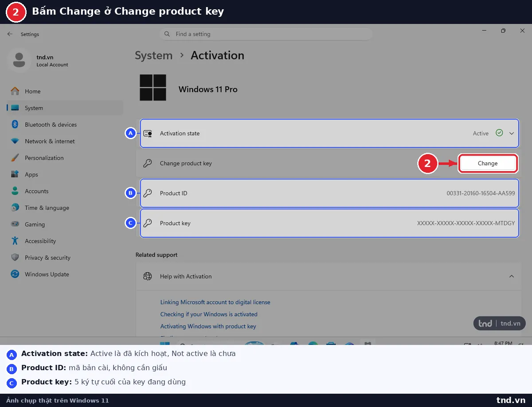
Task: Click the Time & language globe-clock icon
Action: [x=15, y=207]
